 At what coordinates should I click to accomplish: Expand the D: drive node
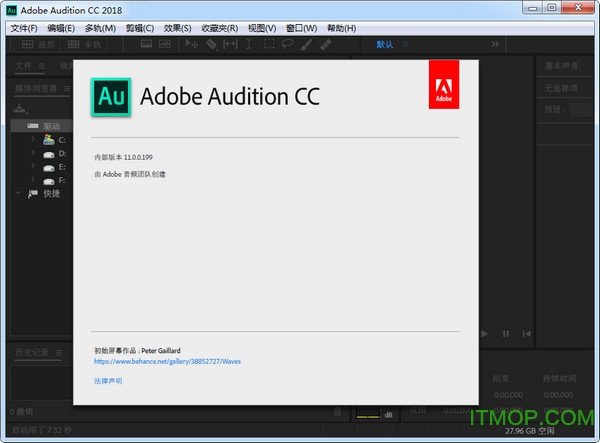point(33,153)
